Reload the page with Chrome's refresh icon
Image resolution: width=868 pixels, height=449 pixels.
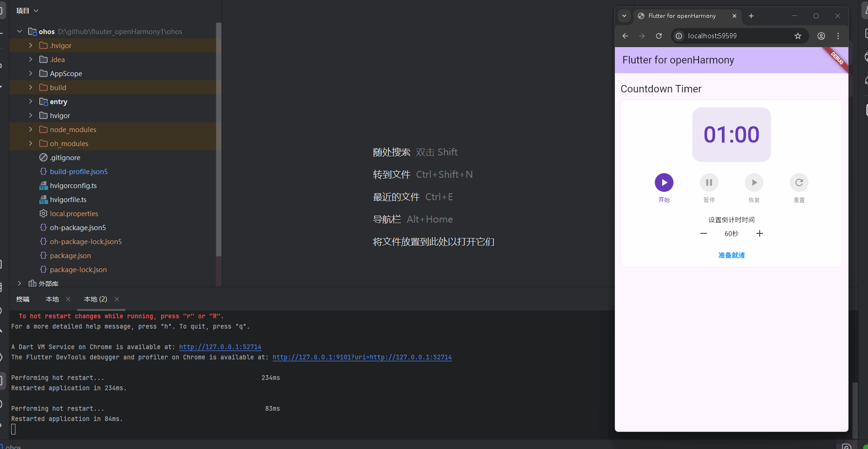pos(659,35)
